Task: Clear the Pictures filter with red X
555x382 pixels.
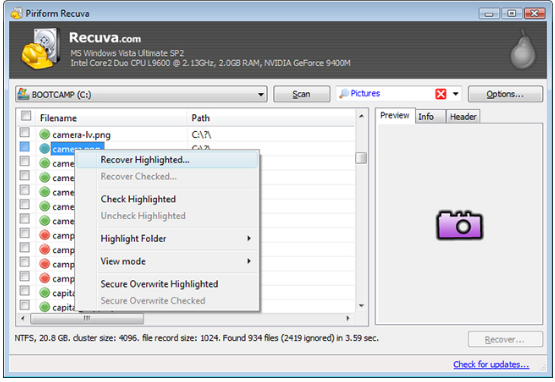Action: (x=441, y=94)
